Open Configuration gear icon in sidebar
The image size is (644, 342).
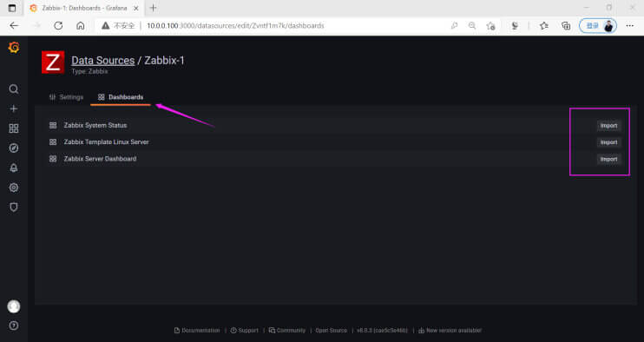pos(14,187)
